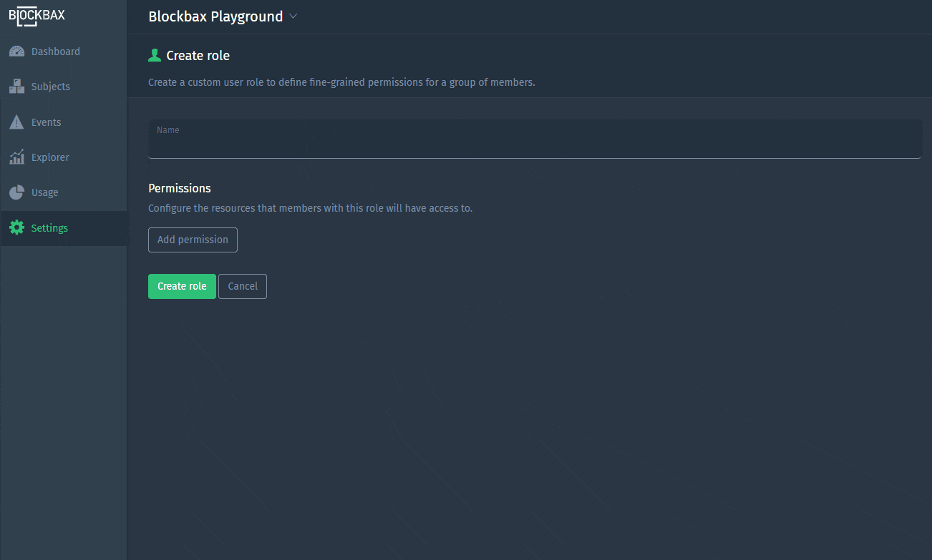Click the Blockbax logo at the top

point(37,16)
